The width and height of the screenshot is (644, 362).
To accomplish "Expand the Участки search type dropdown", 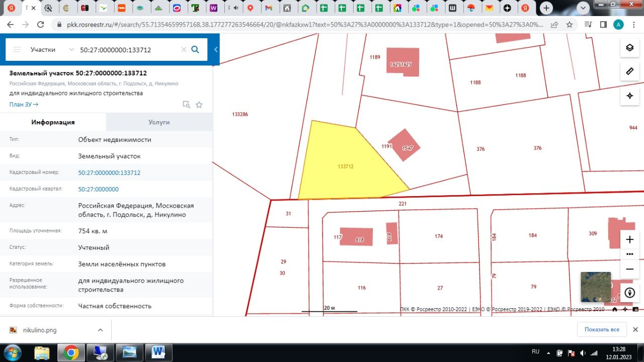I will point(71,50).
